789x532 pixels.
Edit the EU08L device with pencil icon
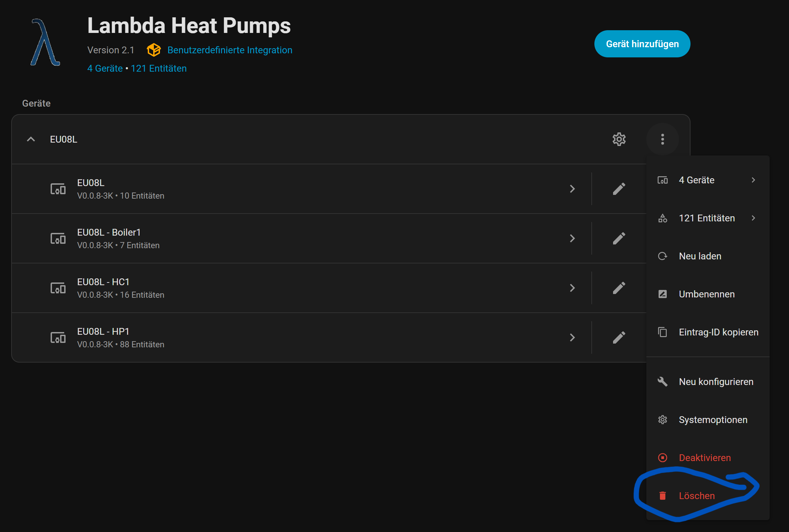tap(619, 189)
